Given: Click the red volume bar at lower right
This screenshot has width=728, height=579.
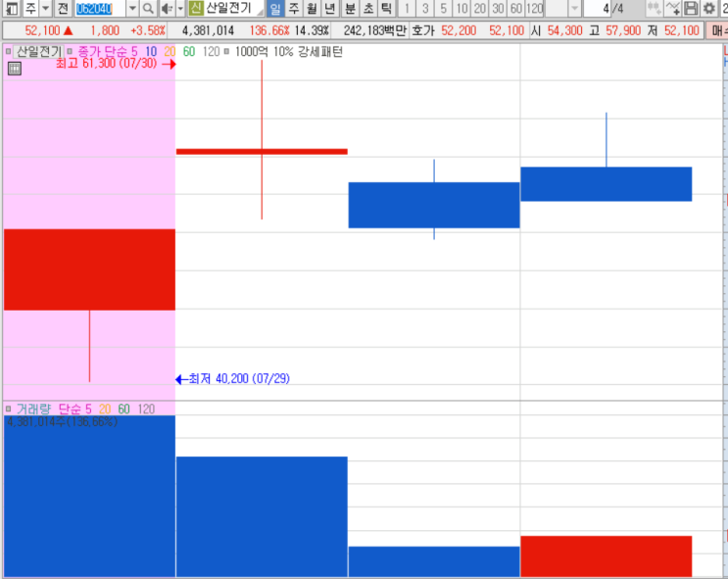Looking at the screenshot, I should [607, 556].
